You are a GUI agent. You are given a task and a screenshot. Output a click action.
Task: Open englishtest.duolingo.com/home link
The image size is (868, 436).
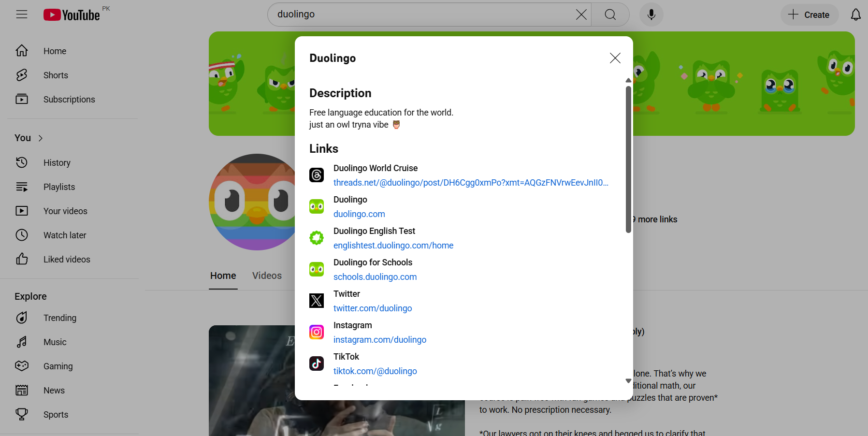(x=393, y=246)
